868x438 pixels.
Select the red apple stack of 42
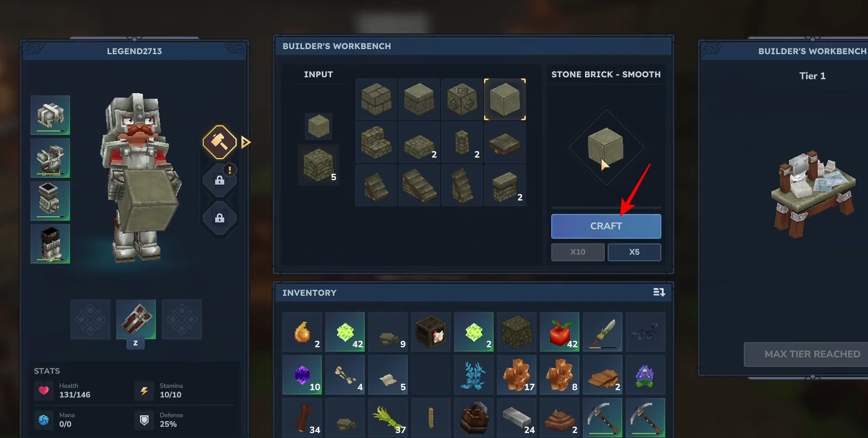560,332
